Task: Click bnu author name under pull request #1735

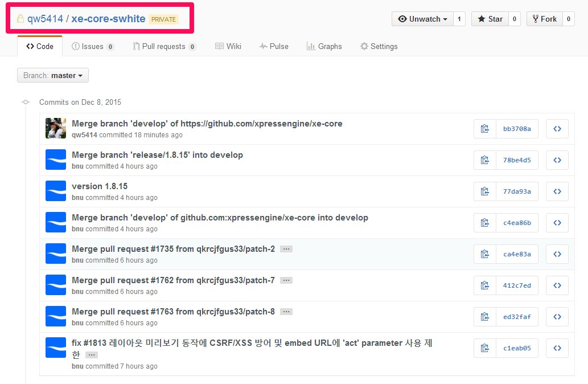Action: 77,260
